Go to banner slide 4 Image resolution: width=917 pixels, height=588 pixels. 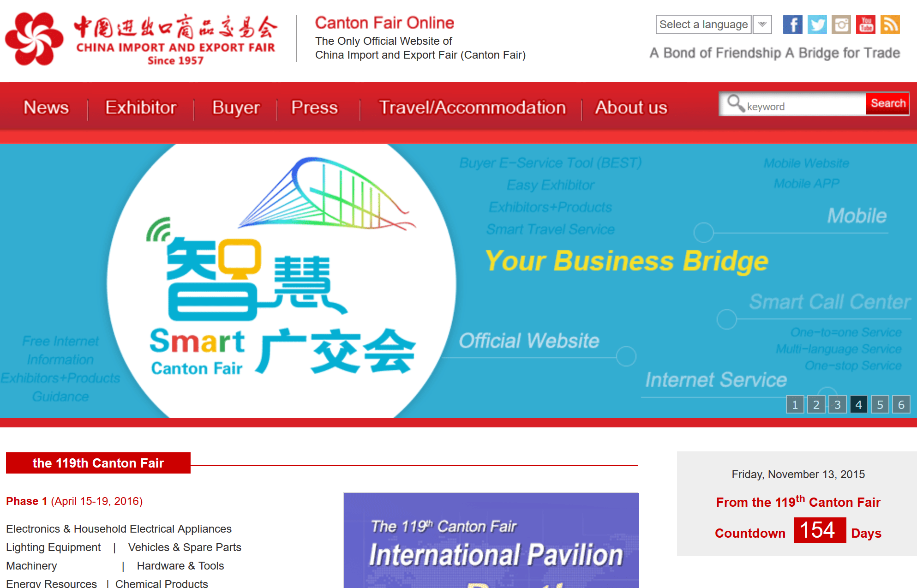click(x=858, y=405)
